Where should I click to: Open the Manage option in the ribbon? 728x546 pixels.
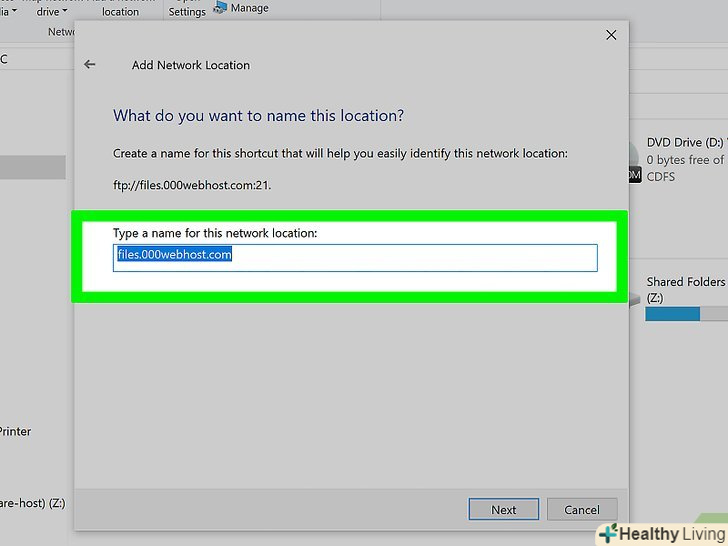pyautogui.click(x=241, y=8)
